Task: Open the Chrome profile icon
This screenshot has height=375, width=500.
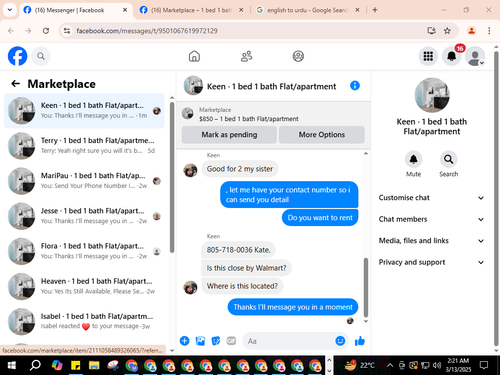Action: (x=471, y=31)
